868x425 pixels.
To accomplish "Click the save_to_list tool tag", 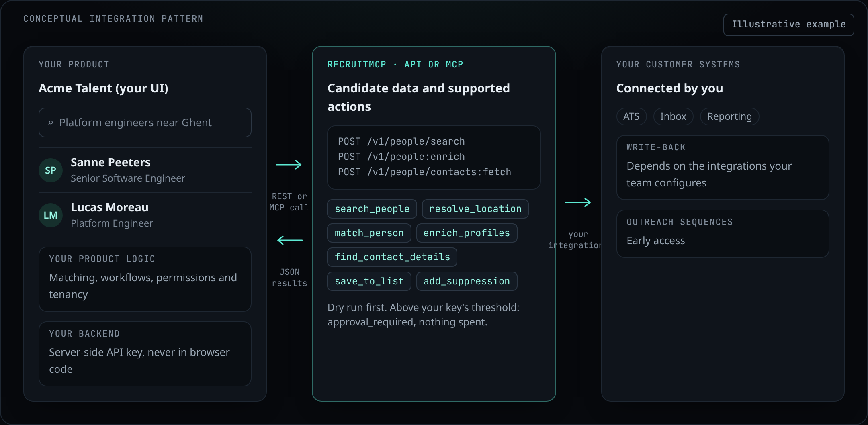I will tap(369, 281).
